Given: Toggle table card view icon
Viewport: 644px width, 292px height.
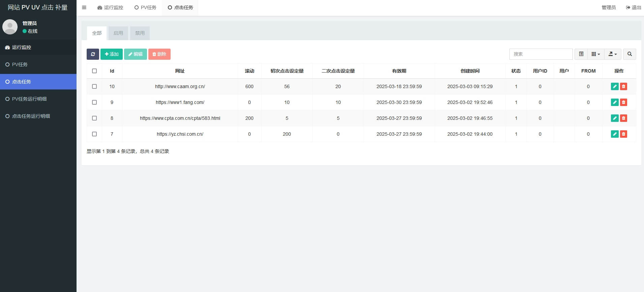Looking at the screenshot, I should (x=581, y=54).
